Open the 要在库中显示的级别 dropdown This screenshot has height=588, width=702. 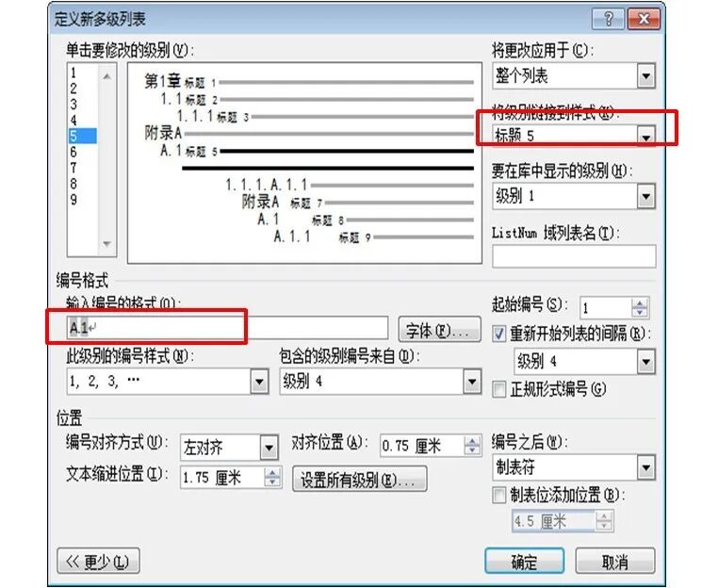645,197
